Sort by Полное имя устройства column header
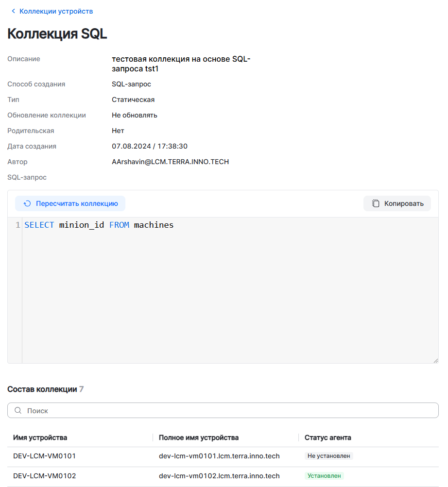Viewport: 448px width, 487px height. pyautogui.click(x=199, y=438)
